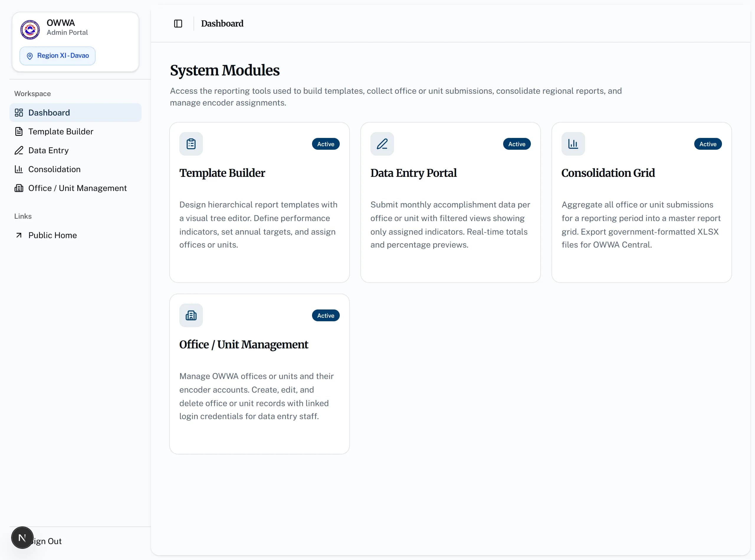The image size is (755, 560).
Task: Click the clipboard icon on Template Builder card
Action: [191, 144]
